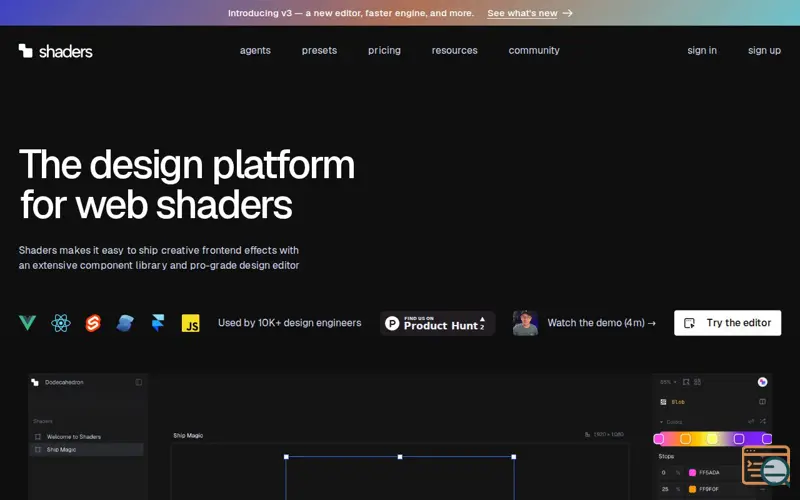The image size is (800, 500).
Task: Select the pink gradient stop handle
Action: (659, 439)
